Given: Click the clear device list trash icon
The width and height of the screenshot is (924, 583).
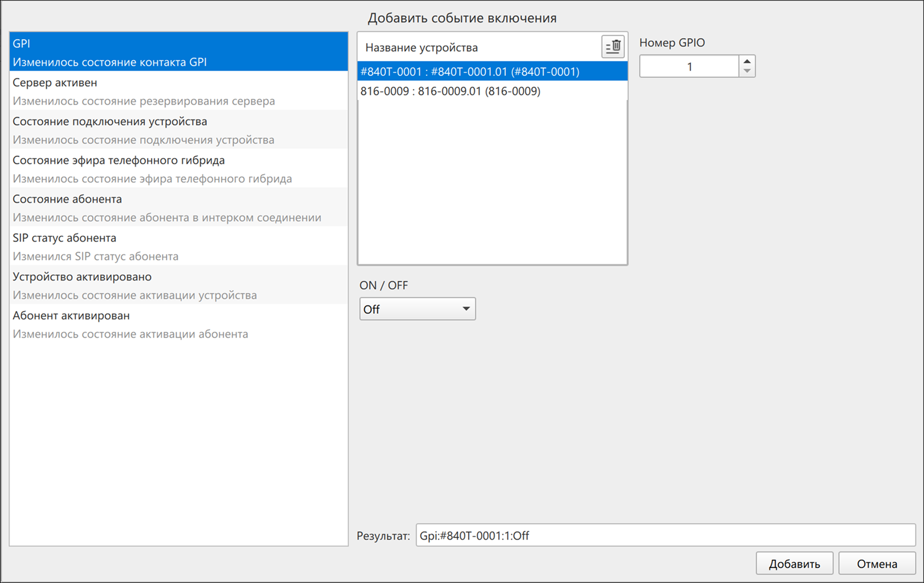Looking at the screenshot, I should 613,47.
